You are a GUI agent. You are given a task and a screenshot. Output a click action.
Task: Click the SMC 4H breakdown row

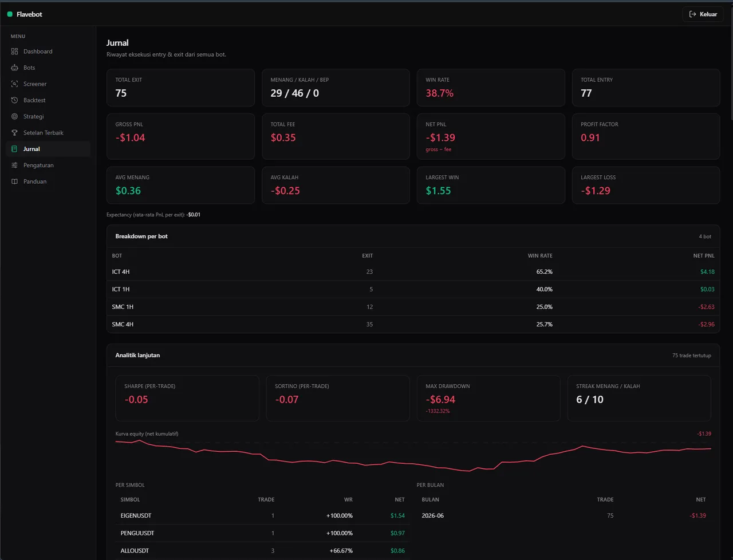(413, 324)
